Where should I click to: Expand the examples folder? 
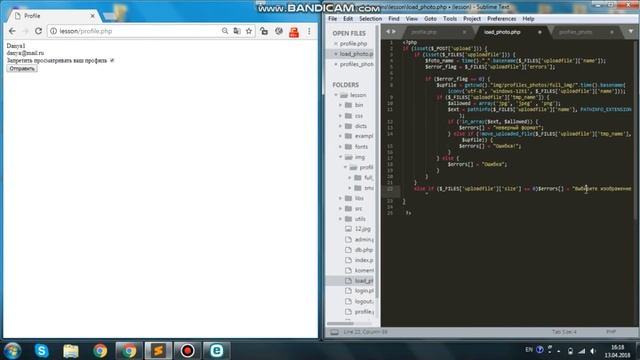[x=340, y=136]
